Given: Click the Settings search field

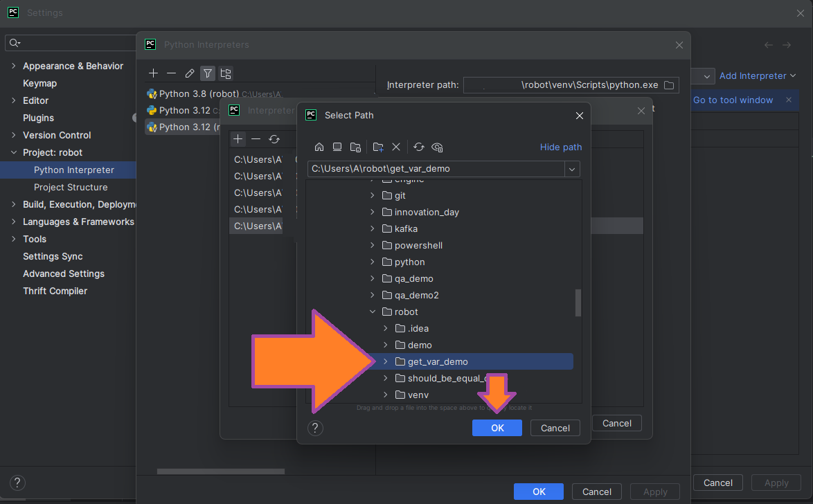Looking at the screenshot, I should [71, 43].
